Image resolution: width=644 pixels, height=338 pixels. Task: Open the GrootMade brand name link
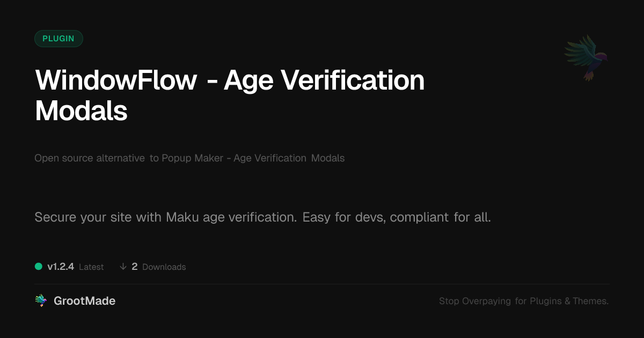pyautogui.click(x=84, y=301)
